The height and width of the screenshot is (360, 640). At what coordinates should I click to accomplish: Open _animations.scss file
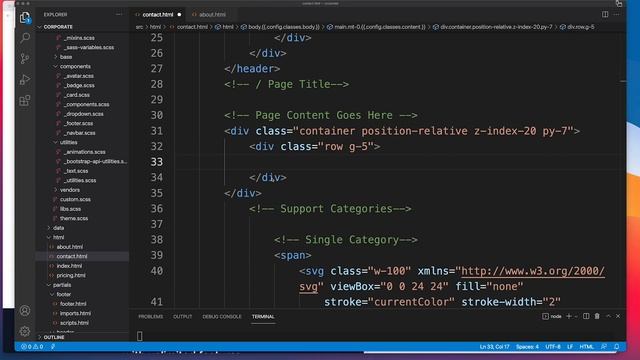click(84, 152)
